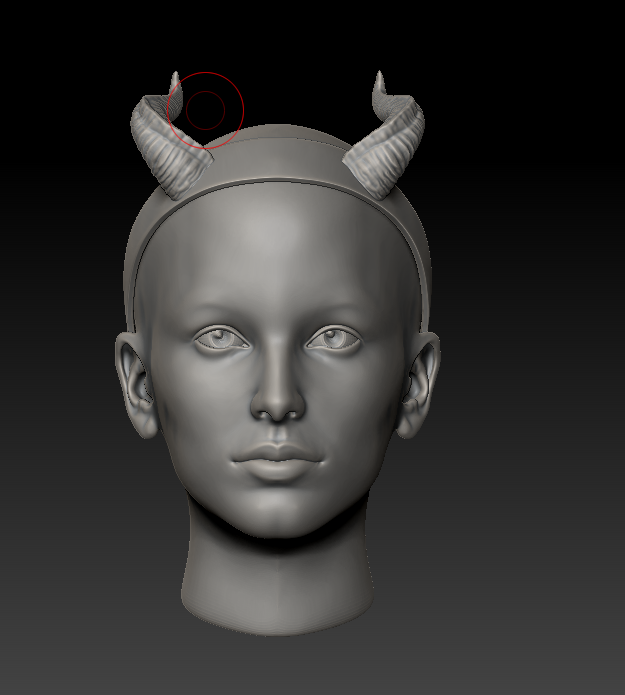Click the eye on the right side

(334, 339)
